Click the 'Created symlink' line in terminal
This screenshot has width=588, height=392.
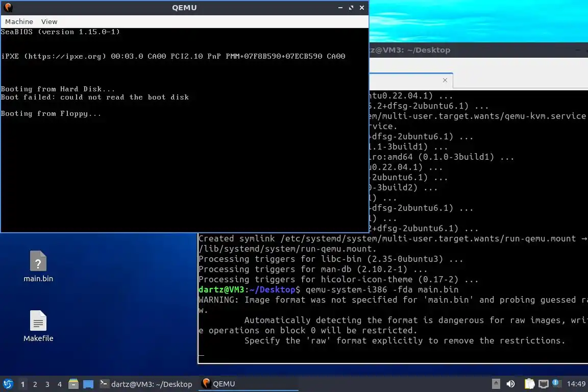click(393, 238)
